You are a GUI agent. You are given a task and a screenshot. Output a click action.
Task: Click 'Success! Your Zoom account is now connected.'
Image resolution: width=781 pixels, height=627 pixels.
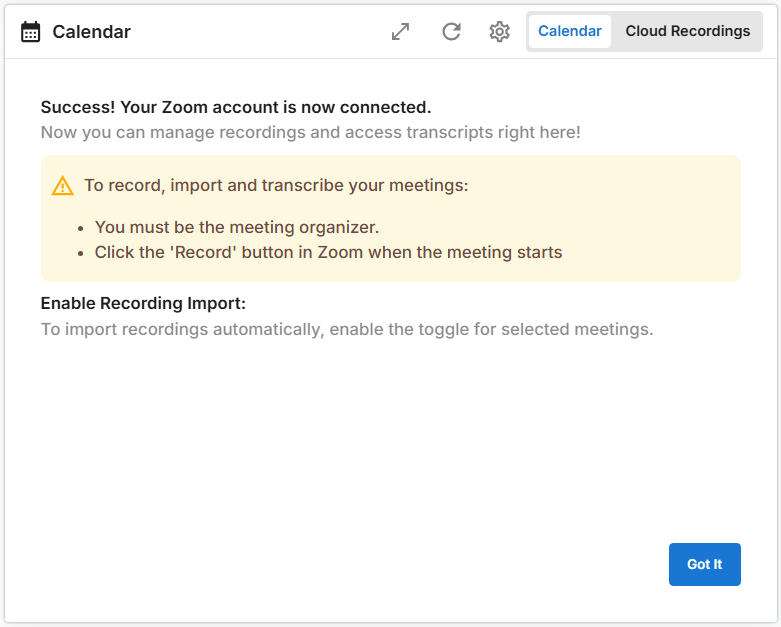[236, 108]
